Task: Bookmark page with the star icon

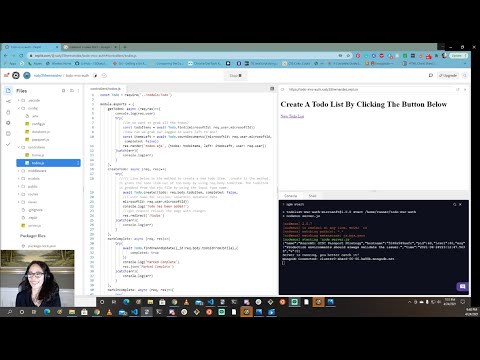Action: coord(348,55)
